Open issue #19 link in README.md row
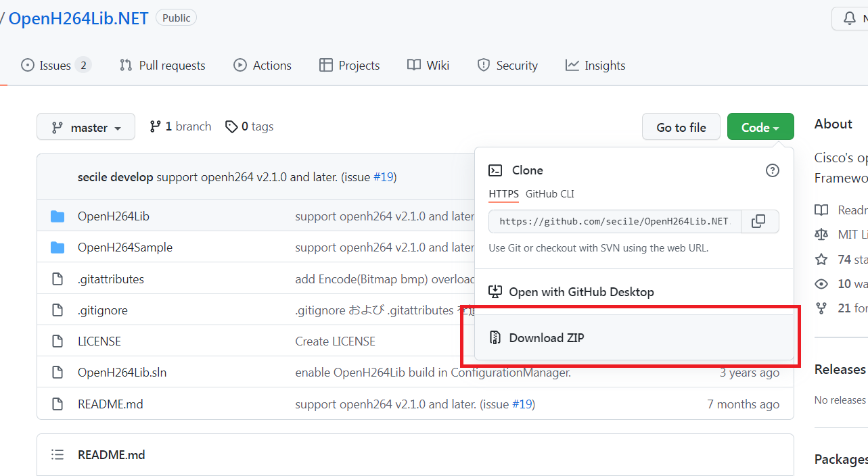The height and width of the screenshot is (476, 868). coord(522,404)
